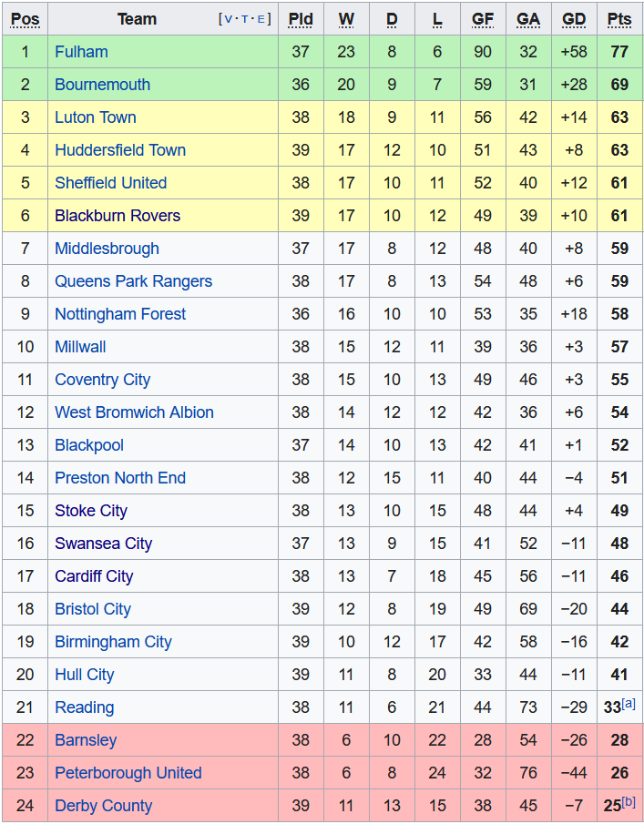644x824 pixels.
Task: Click the Bournemouth team link
Action: pyautogui.click(x=102, y=85)
